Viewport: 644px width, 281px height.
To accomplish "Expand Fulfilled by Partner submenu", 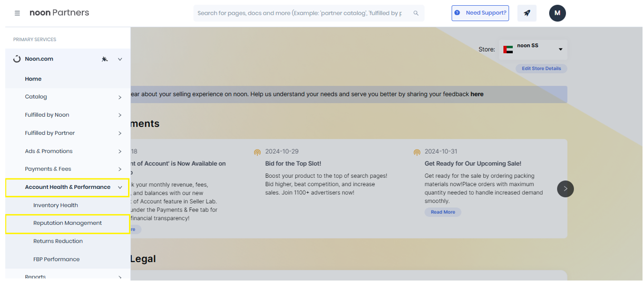I will pos(120,134).
